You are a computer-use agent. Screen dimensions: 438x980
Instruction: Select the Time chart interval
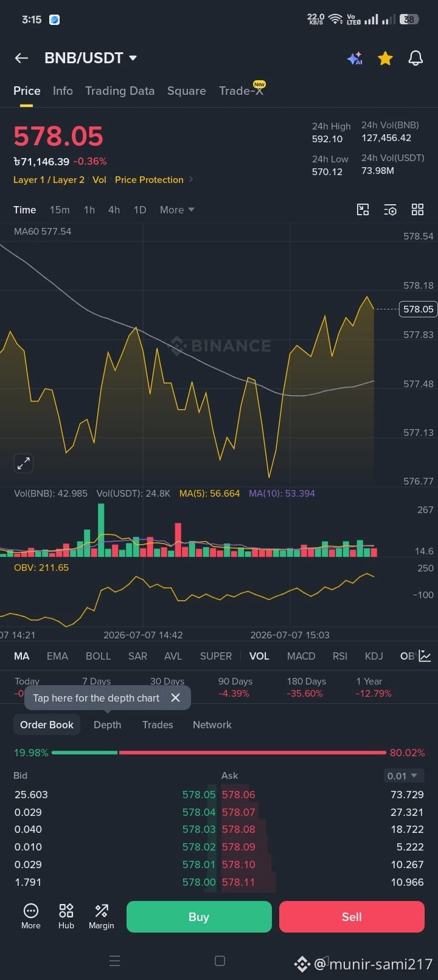click(x=25, y=210)
